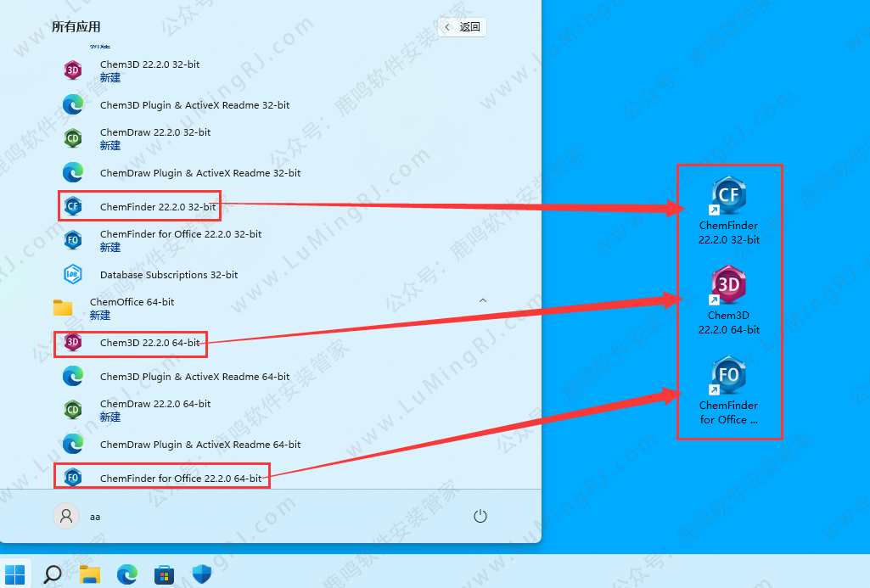Viewport: 870px width, 588px height.
Task: Click the 所有应用 heading
Action: click(x=76, y=26)
